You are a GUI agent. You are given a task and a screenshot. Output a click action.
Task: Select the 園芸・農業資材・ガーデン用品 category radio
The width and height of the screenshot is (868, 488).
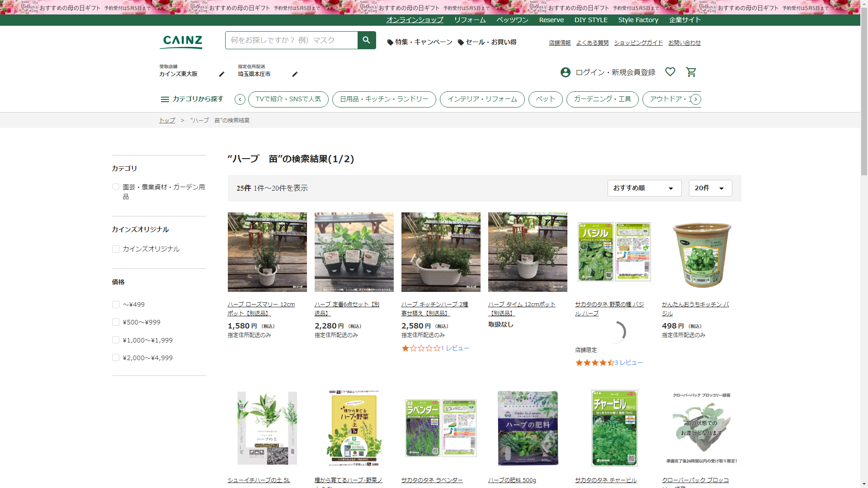116,187
